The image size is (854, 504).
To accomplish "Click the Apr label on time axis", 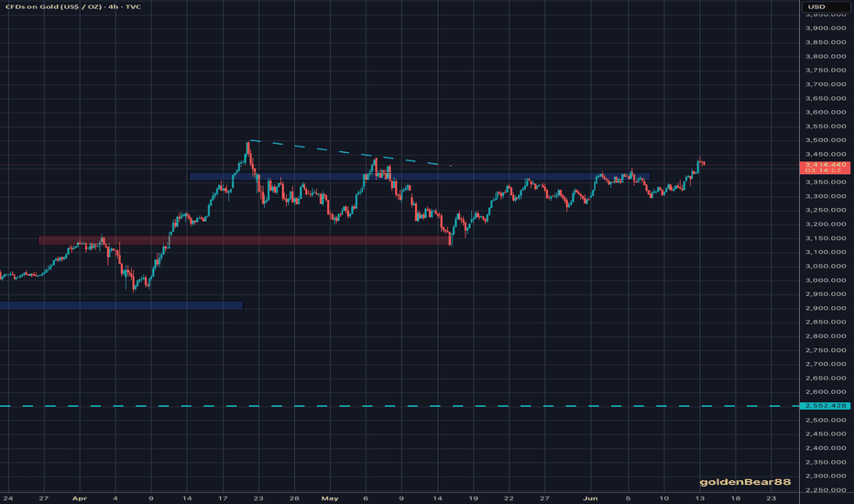I will pyautogui.click(x=80, y=498).
